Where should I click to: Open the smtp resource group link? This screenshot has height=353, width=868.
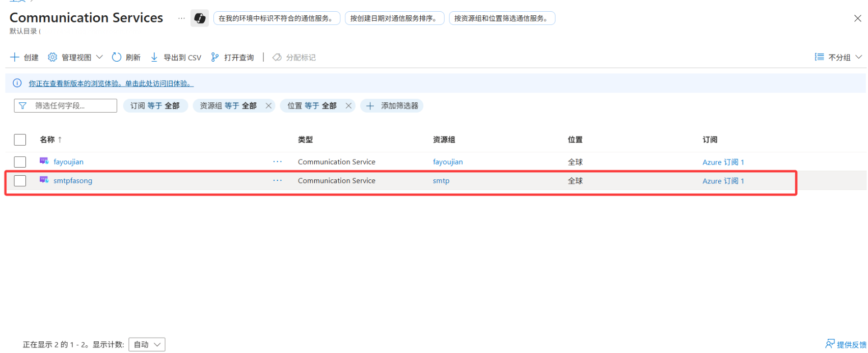coord(441,181)
